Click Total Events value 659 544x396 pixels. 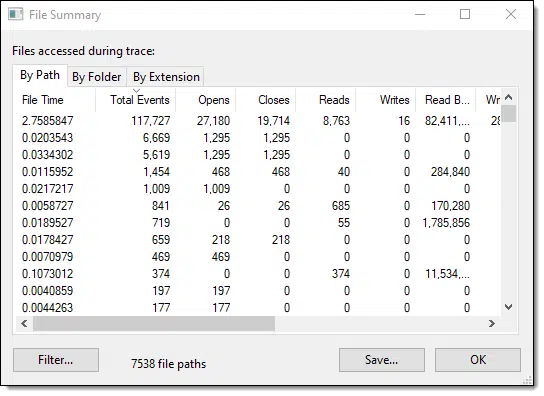(161, 240)
